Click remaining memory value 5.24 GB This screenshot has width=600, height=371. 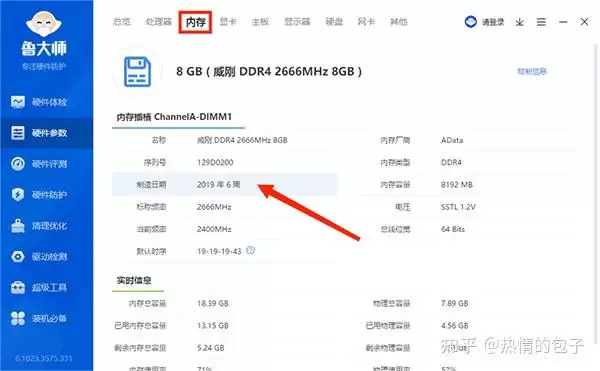(210, 348)
